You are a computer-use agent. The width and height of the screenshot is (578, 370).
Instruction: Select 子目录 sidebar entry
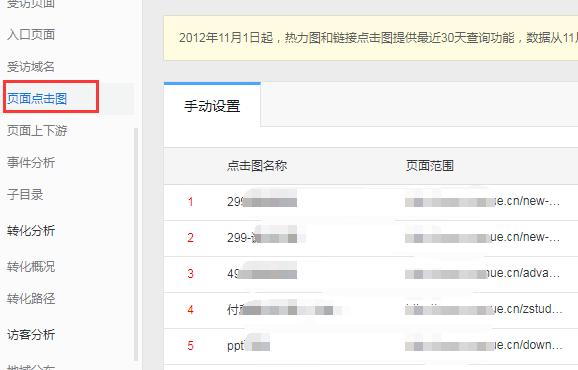click(x=25, y=195)
